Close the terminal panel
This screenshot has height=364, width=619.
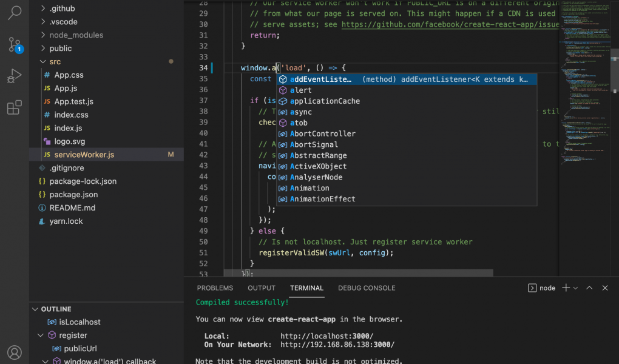click(605, 288)
